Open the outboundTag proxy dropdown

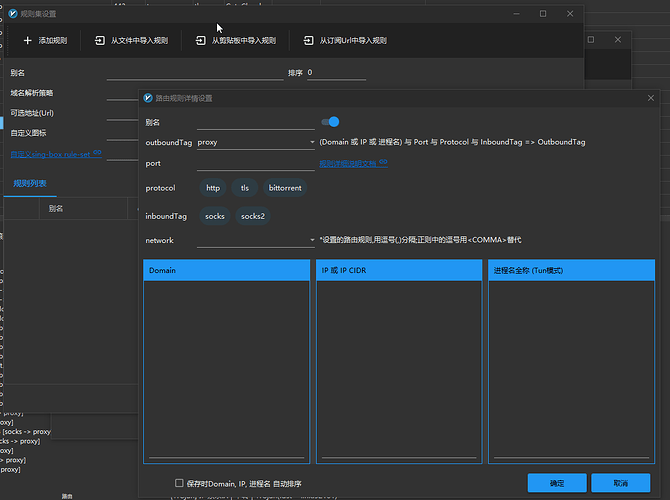[256, 142]
